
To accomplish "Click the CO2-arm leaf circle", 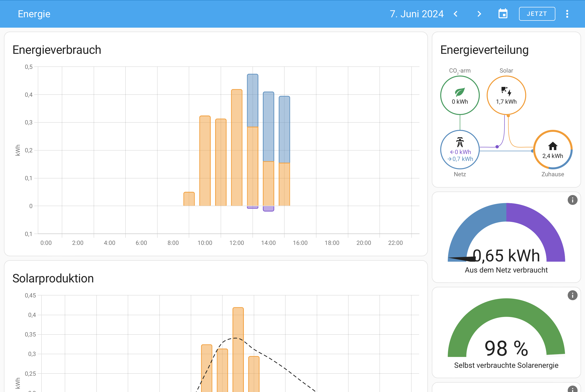I will (x=460, y=95).
